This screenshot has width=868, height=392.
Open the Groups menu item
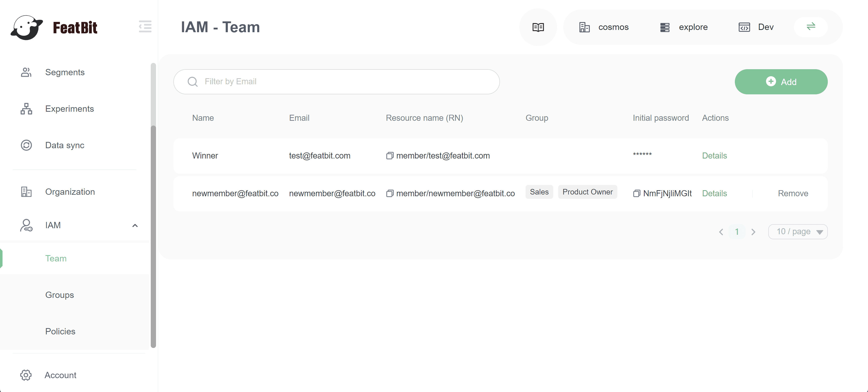coord(60,295)
